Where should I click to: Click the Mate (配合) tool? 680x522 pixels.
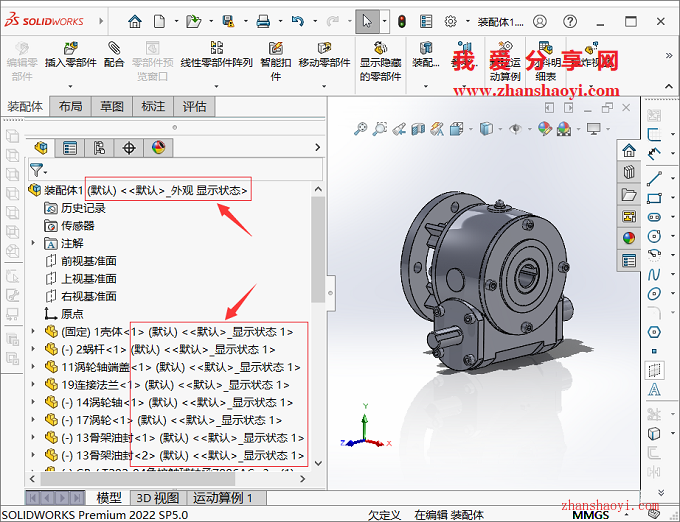tap(114, 55)
